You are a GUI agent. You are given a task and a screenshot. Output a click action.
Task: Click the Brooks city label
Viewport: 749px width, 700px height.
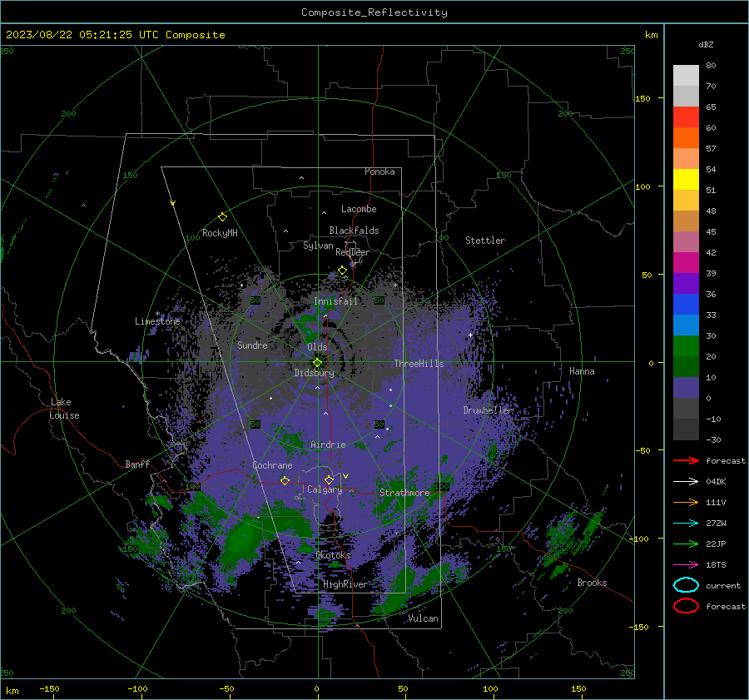[x=592, y=583]
